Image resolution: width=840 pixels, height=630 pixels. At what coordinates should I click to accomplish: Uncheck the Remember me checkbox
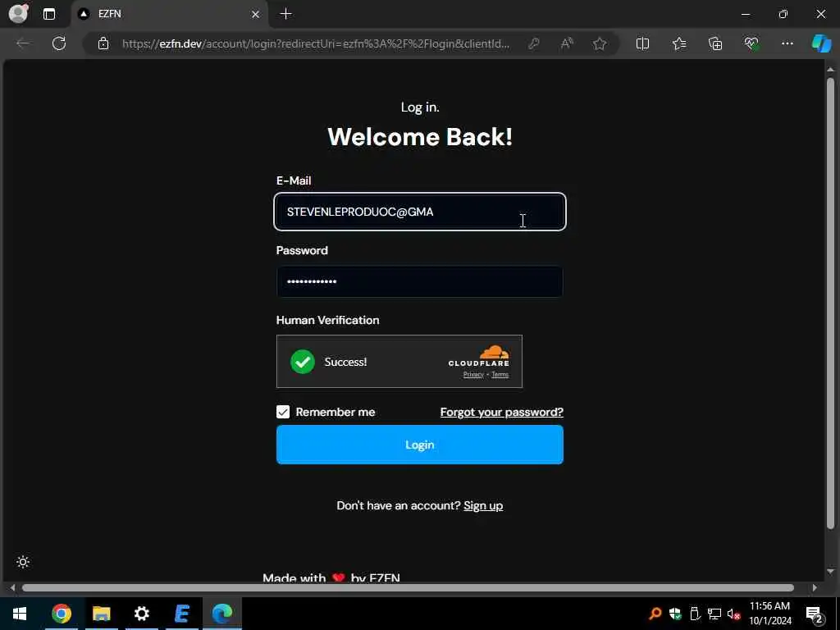pos(283,412)
